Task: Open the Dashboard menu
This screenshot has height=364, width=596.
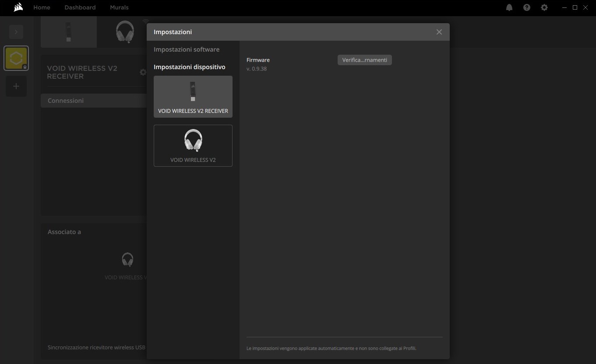Action: click(x=80, y=7)
